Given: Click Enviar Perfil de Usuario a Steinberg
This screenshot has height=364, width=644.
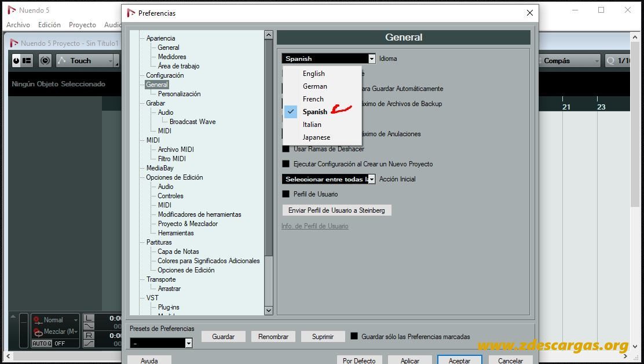Looking at the screenshot, I should [x=337, y=210].
